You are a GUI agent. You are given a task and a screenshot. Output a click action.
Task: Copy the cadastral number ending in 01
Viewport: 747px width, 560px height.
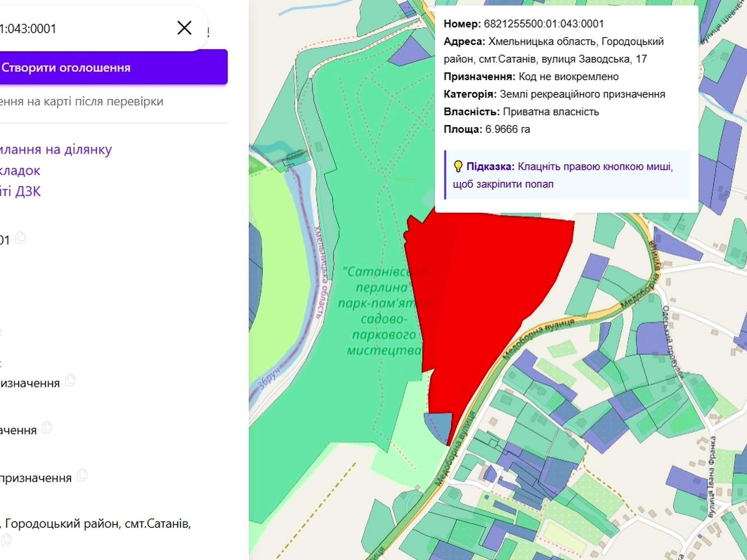tap(21, 238)
